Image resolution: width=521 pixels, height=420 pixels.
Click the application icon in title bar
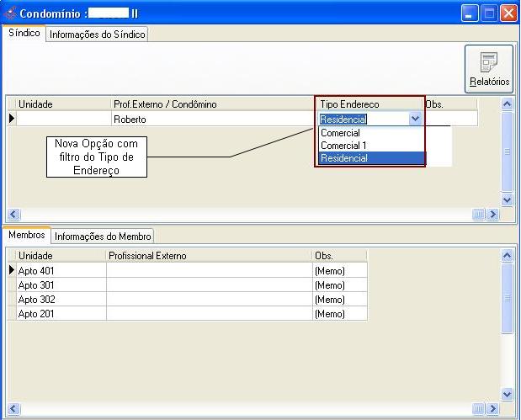(x=10, y=13)
